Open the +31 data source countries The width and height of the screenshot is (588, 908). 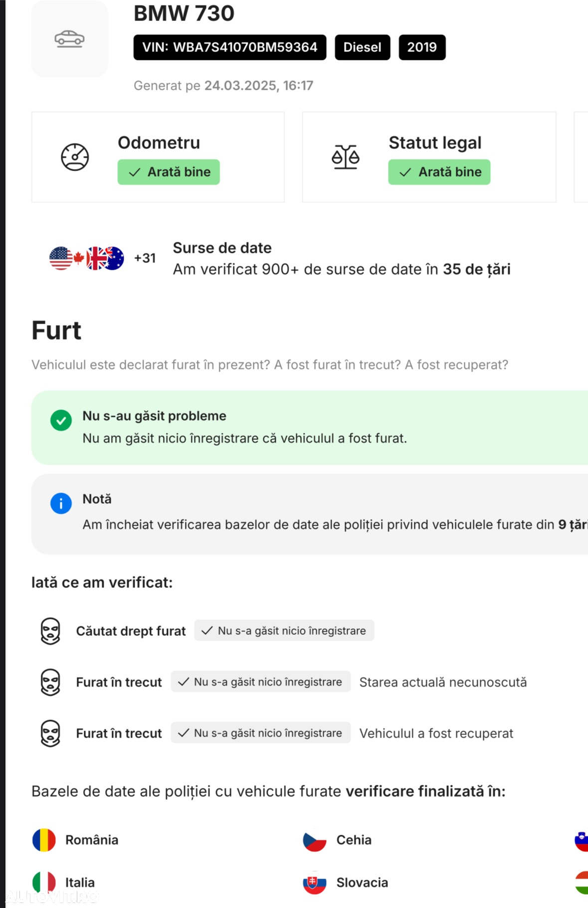click(x=145, y=258)
